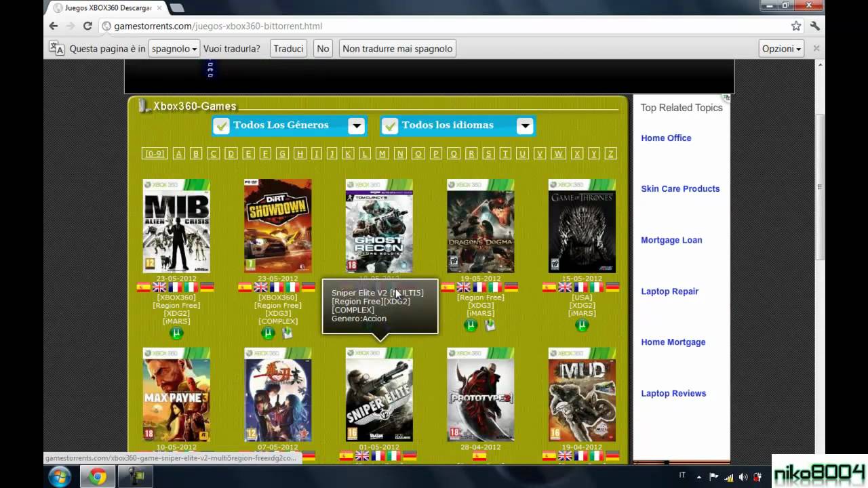Open the Ghost Recon Future Soldier cover
This screenshot has height=488, width=868.
point(379,226)
